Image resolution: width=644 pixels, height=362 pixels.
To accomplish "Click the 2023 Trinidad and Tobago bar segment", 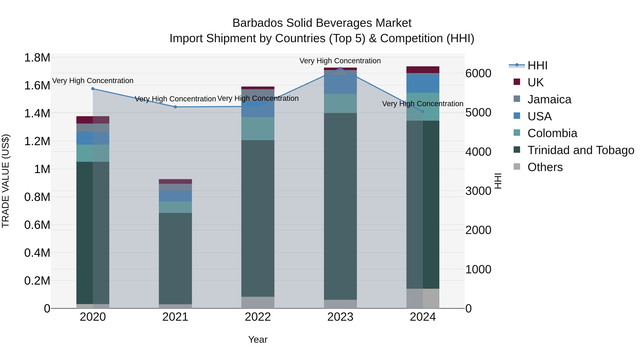I will pos(340,206).
